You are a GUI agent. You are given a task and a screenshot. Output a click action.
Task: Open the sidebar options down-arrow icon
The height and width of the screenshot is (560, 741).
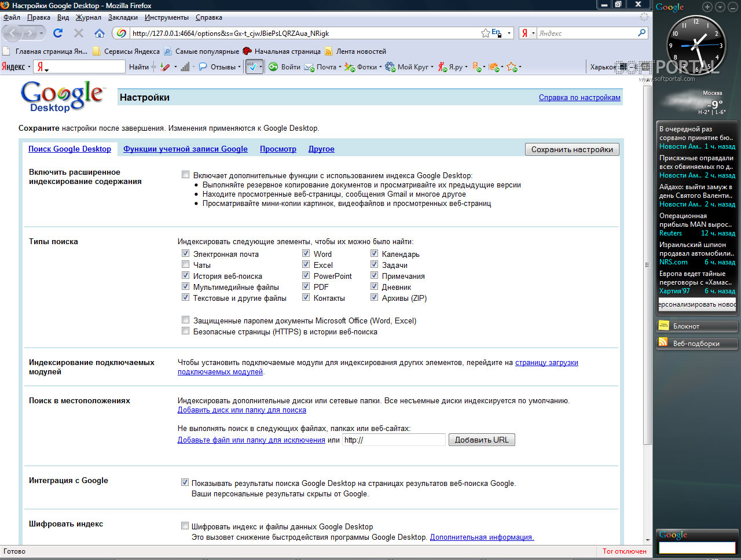click(x=720, y=7)
